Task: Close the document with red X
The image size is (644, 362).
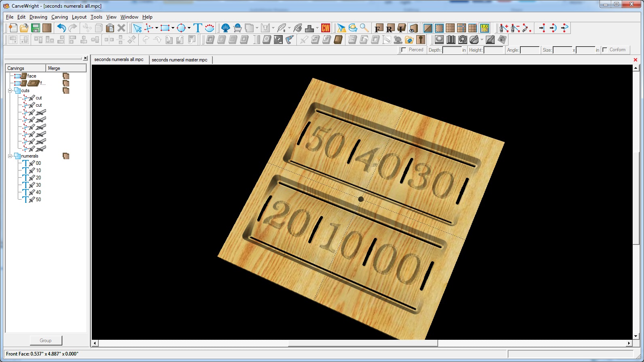Action: (x=636, y=60)
